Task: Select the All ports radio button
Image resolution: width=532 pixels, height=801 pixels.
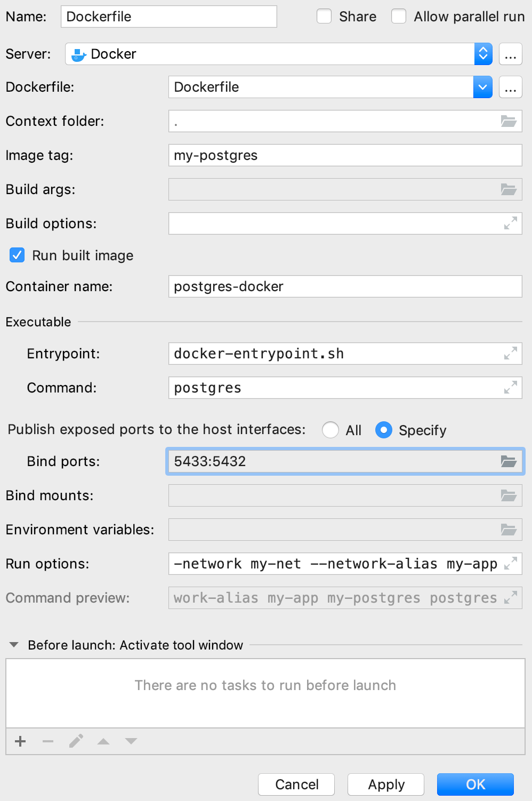Action: [x=331, y=430]
